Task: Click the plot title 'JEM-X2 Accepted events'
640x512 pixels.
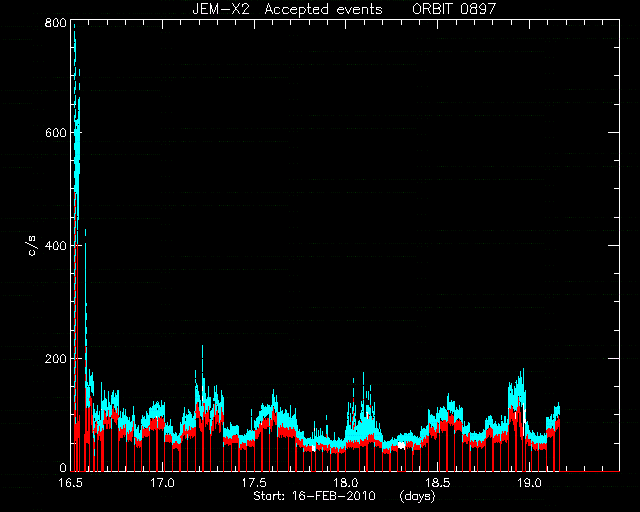Action: tap(287, 9)
